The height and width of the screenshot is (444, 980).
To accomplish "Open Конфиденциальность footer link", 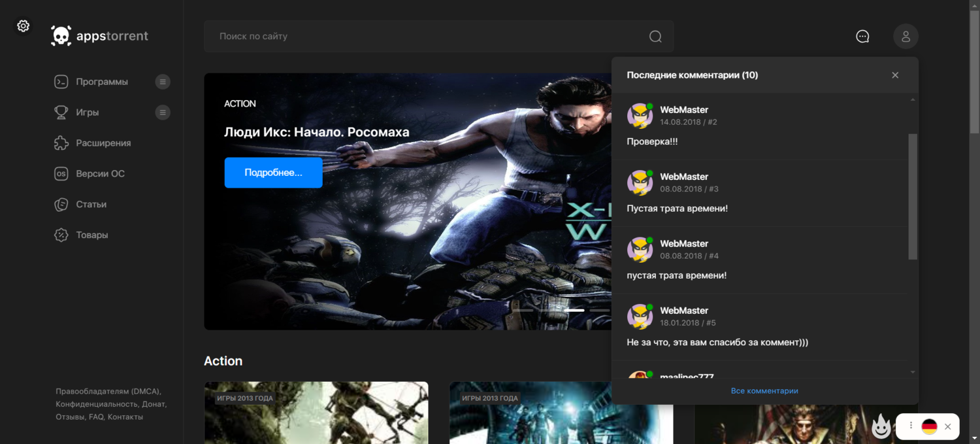I will pos(96,404).
